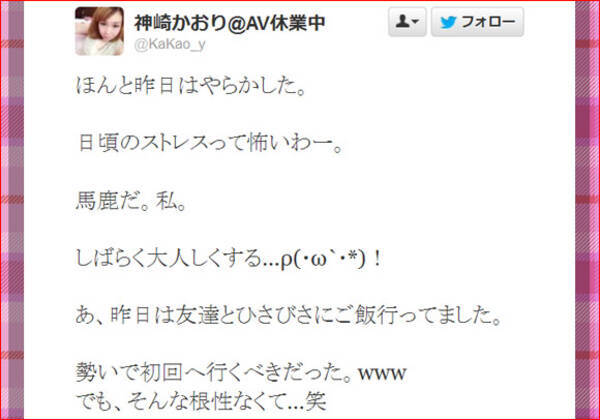The width and height of the screenshot is (600, 420).
Task: Click the right pink plaid border
Action: click(x=587, y=210)
